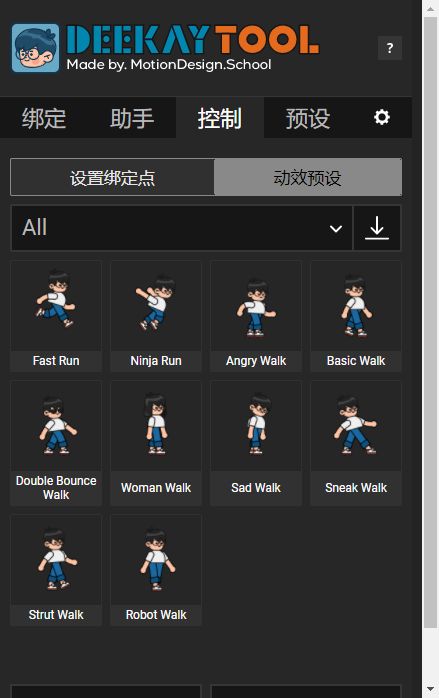Apply the Woman Walk preset
439x698 pixels.
point(156,443)
